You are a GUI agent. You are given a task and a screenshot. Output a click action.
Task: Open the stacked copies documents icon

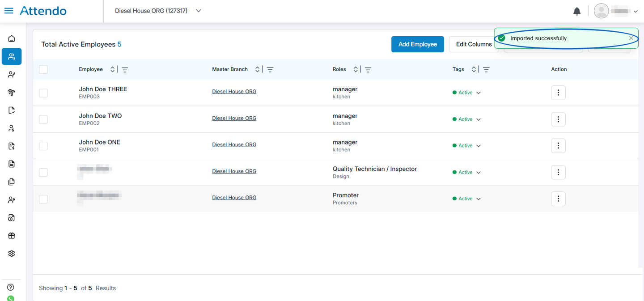coord(12,182)
